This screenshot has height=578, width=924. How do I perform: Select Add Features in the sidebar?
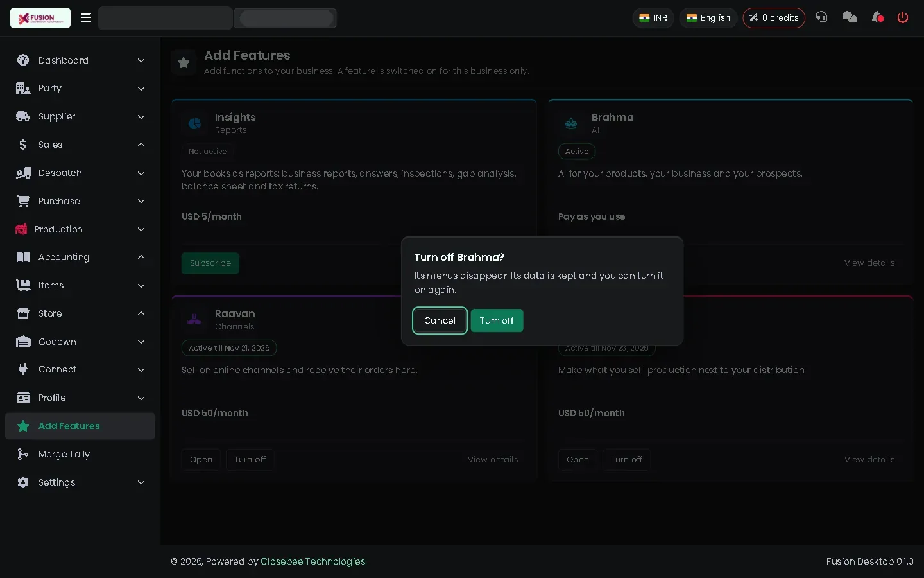[x=80, y=426]
